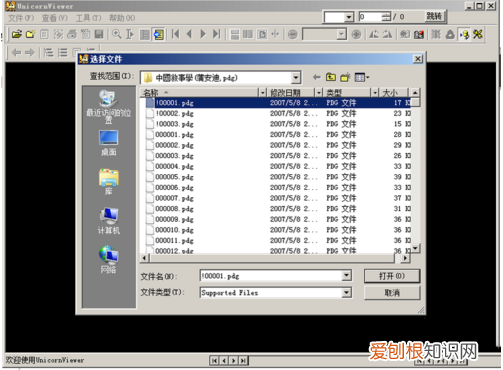The height and width of the screenshot is (370, 503).
Task: Click the up one level folder icon
Action: coord(330,77)
